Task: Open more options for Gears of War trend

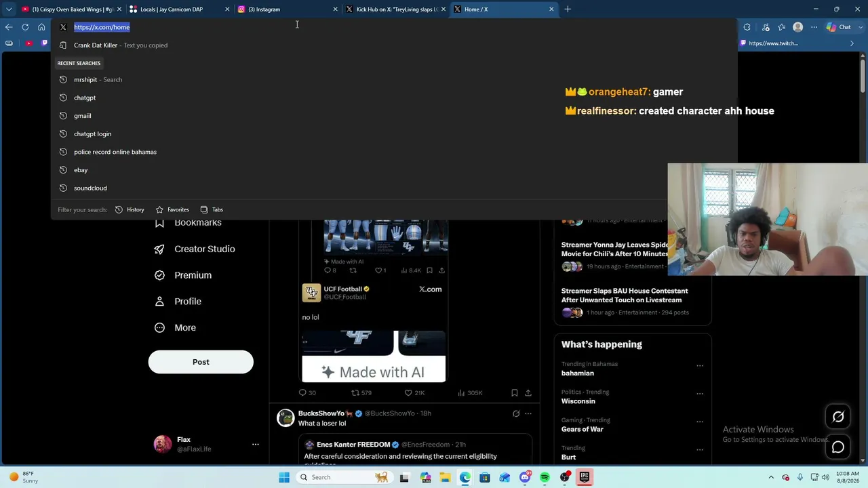Action: click(x=700, y=422)
